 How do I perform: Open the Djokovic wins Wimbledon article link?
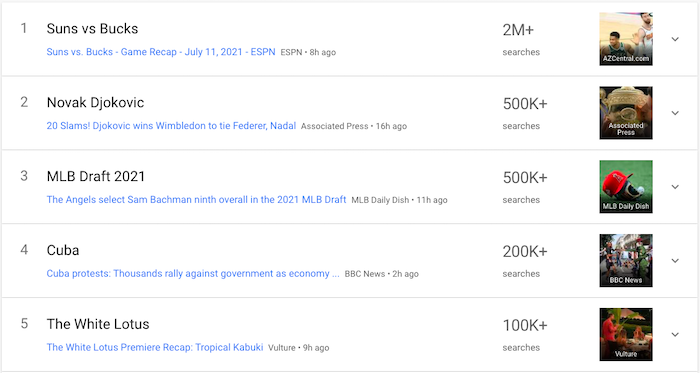(x=171, y=126)
